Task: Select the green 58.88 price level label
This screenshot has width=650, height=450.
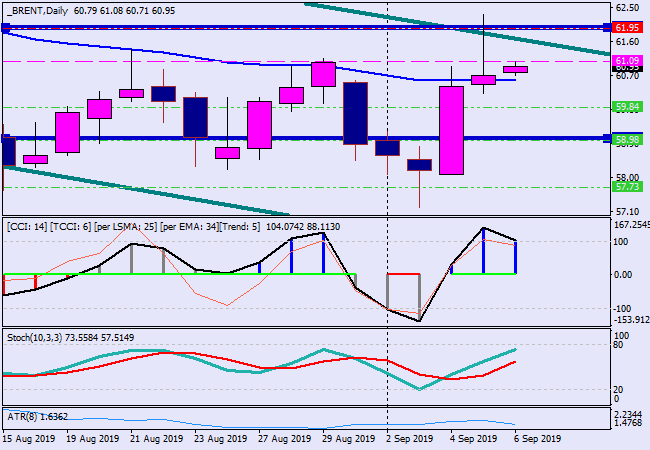Action: [627, 139]
